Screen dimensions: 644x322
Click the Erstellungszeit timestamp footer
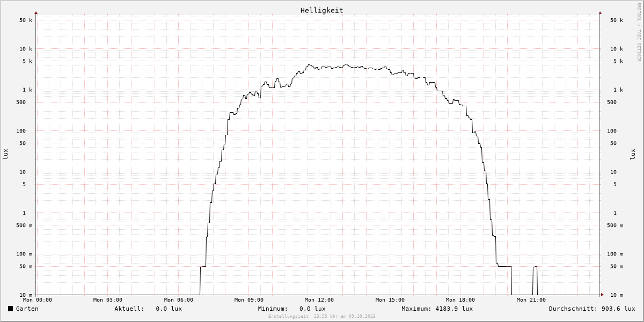pos(322,317)
